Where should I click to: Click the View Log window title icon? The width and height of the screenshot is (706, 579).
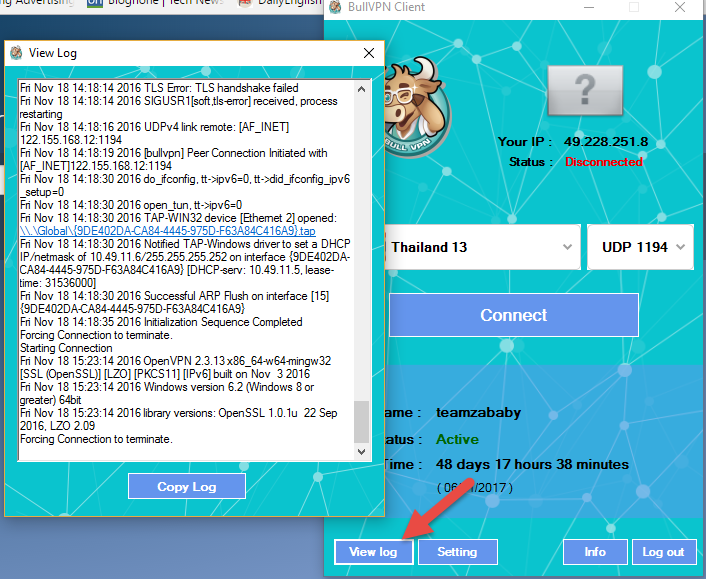(16, 53)
